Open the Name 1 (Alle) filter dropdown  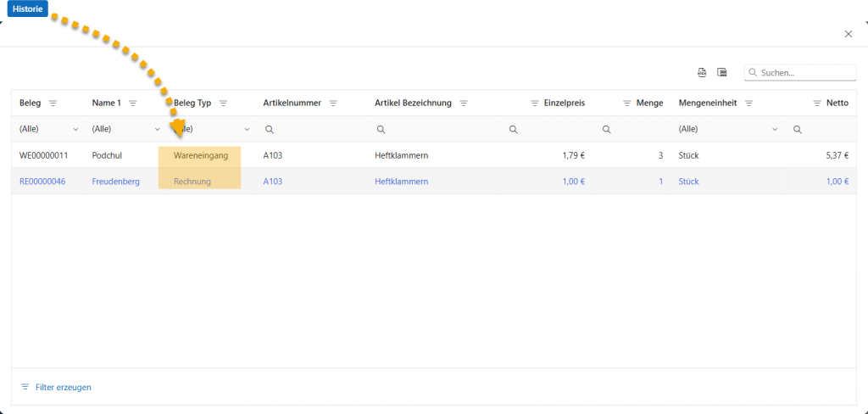pyautogui.click(x=158, y=130)
